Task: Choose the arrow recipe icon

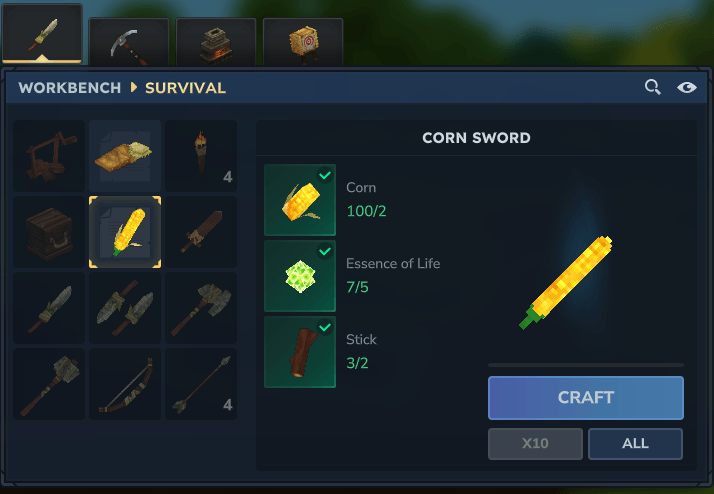Action: point(201,384)
